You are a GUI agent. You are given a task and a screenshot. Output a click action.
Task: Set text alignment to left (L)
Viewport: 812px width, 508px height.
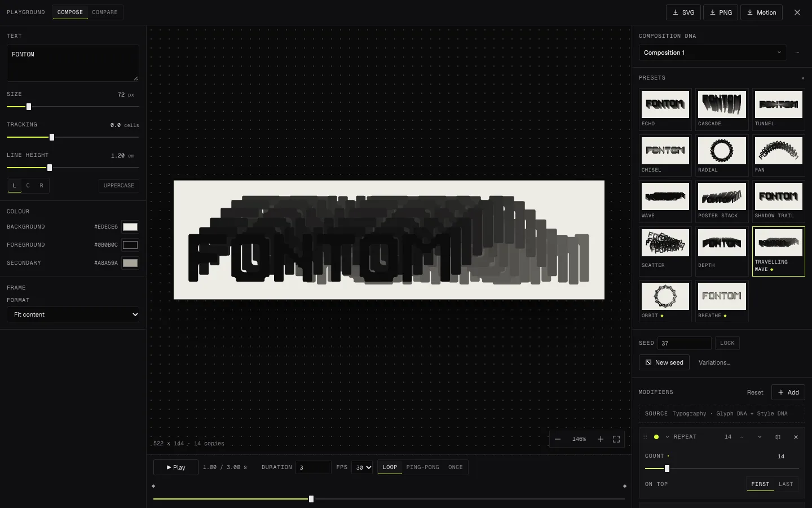click(15, 186)
